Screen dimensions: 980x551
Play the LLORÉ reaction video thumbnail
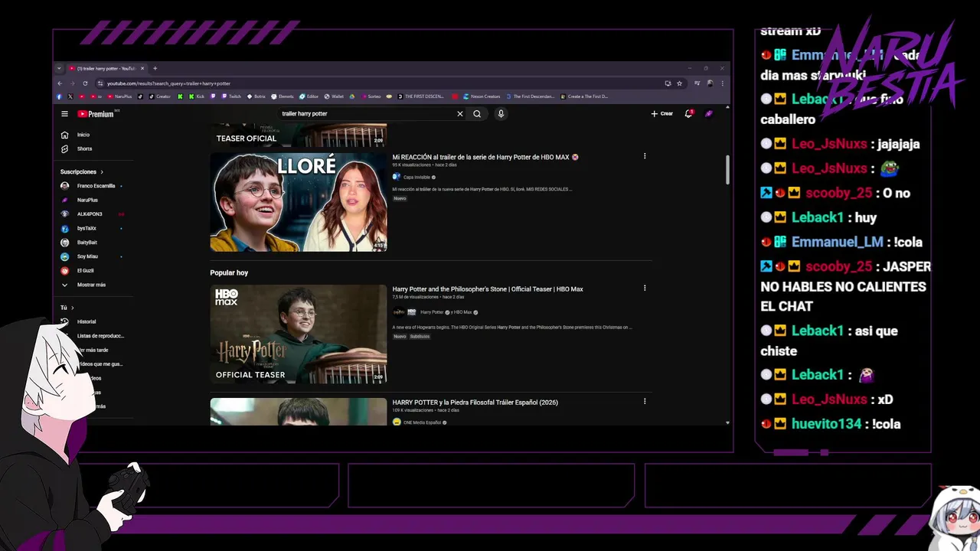(299, 202)
